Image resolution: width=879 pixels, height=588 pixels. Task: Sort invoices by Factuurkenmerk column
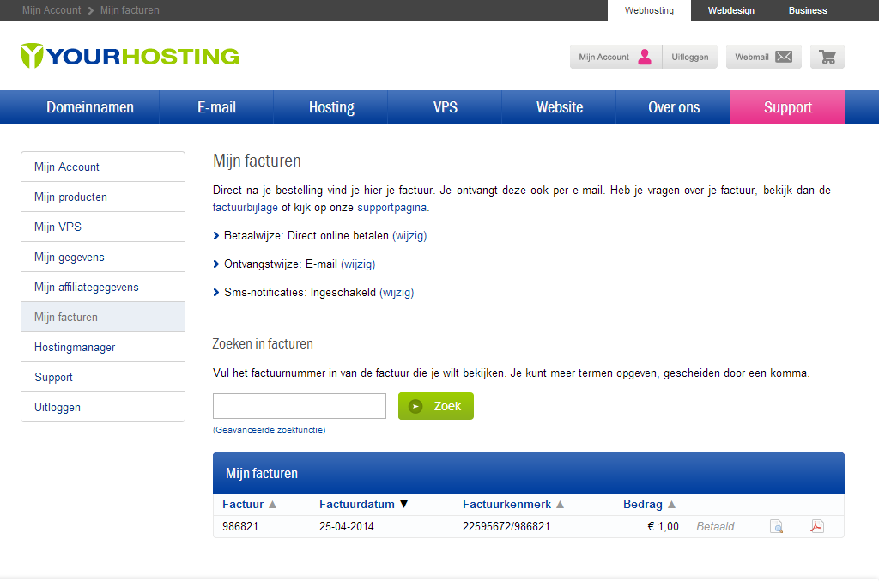[x=512, y=505]
